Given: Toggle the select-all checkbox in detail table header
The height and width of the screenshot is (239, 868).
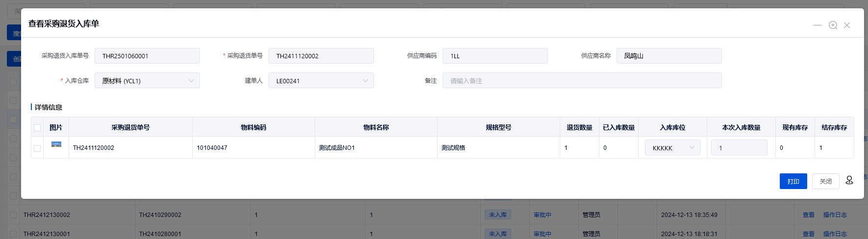Looking at the screenshot, I should coord(37,128).
